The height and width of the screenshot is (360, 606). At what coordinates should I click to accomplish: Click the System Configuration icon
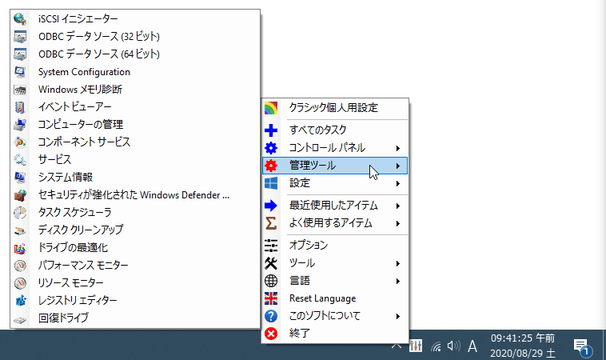(x=20, y=72)
